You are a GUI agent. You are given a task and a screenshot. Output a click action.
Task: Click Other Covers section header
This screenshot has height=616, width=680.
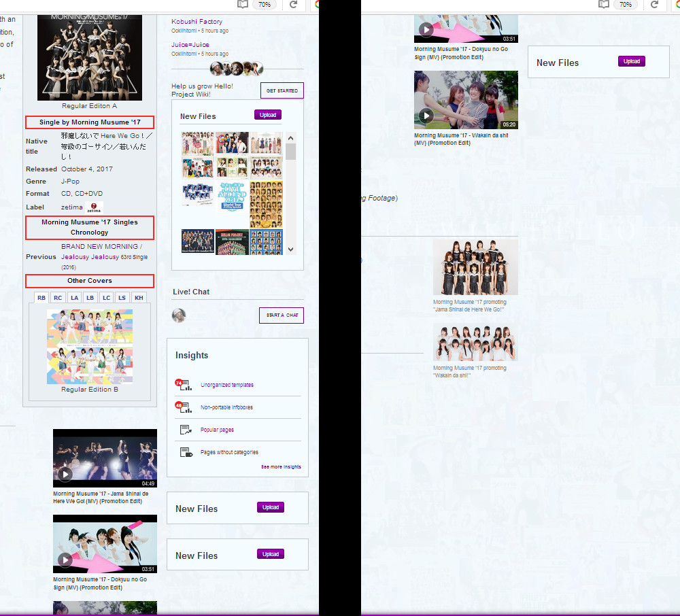[x=90, y=281]
